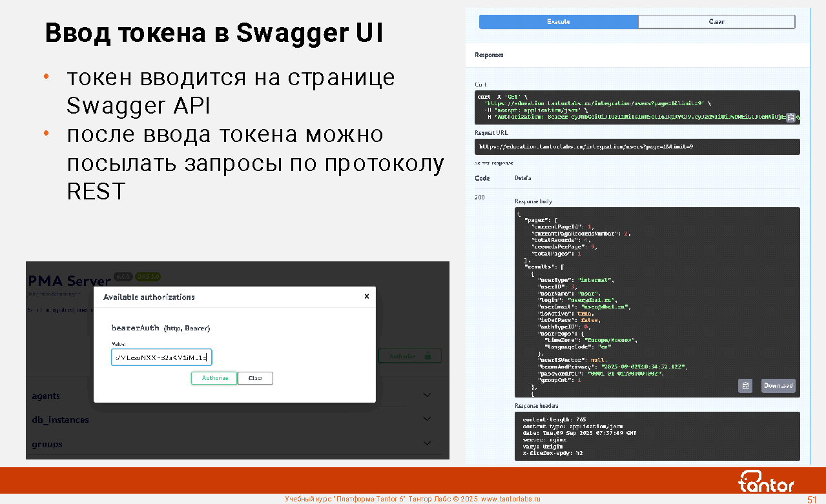Open the agents API group

(x=46, y=396)
